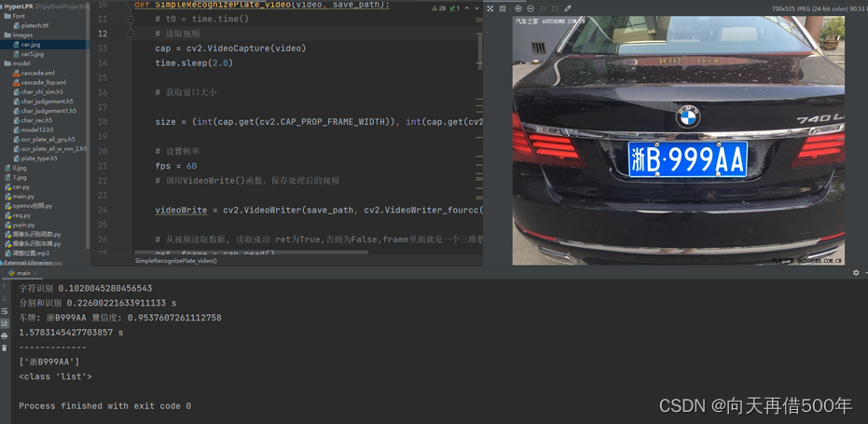This screenshot has height=424, width=868.
Task: Open 0.jpg in project tree
Action: click(x=16, y=168)
